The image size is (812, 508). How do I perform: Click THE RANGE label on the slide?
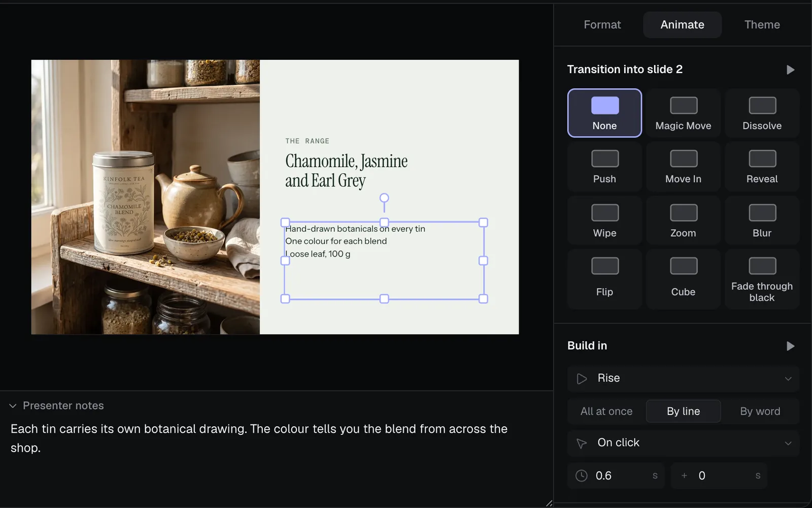(307, 141)
